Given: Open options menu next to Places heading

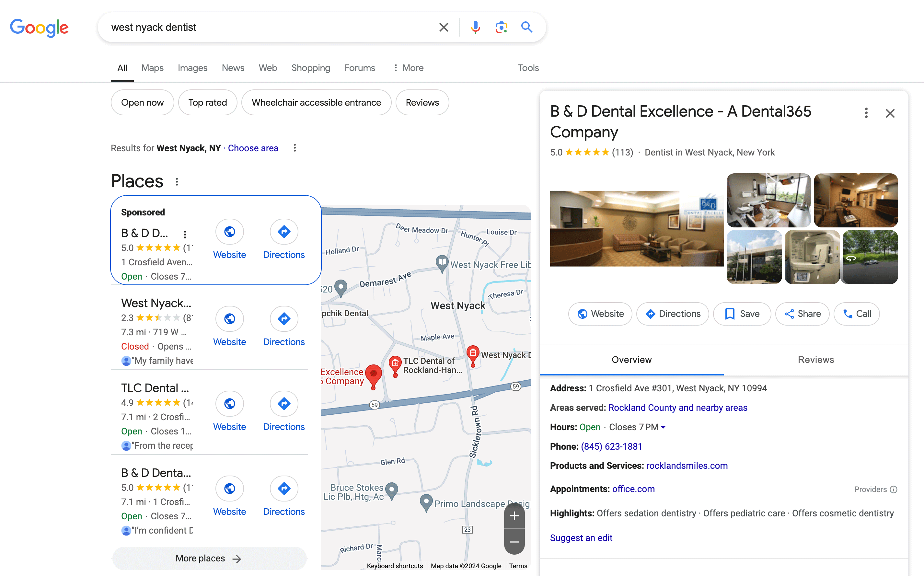Looking at the screenshot, I should (x=177, y=182).
